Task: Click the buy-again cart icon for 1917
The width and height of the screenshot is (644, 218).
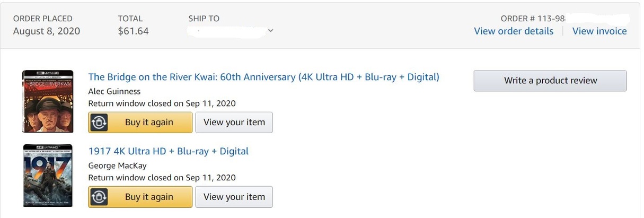Action: [99, 197]
